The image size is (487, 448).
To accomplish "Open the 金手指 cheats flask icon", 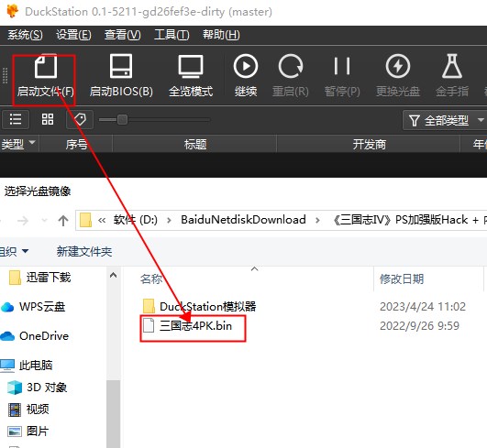I will 452,66.
